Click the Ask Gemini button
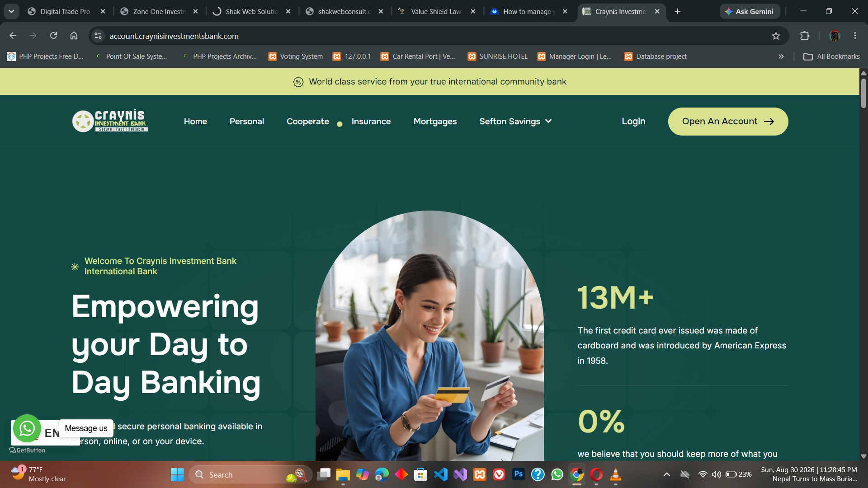Image resolution: width=868 pixels, height=488 pixels. point(750,11)
